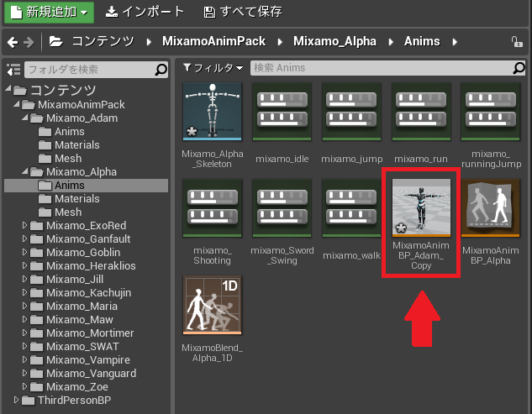Toggle the sources panel view icon

click(13, 70)
